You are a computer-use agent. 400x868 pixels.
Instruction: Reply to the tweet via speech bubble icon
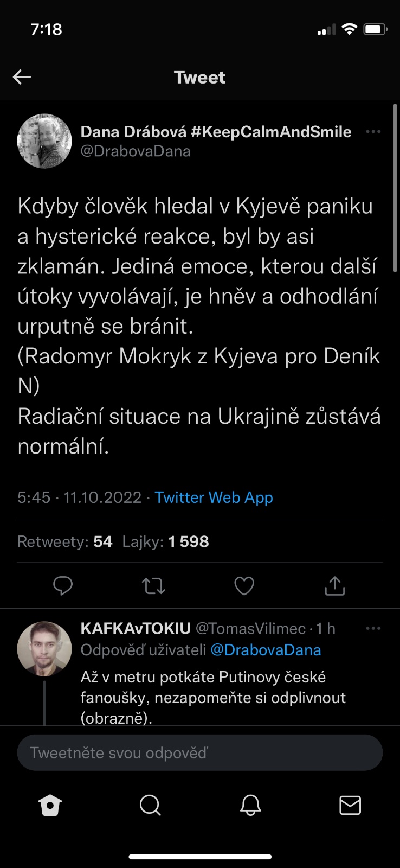click(x=63, y=586)
